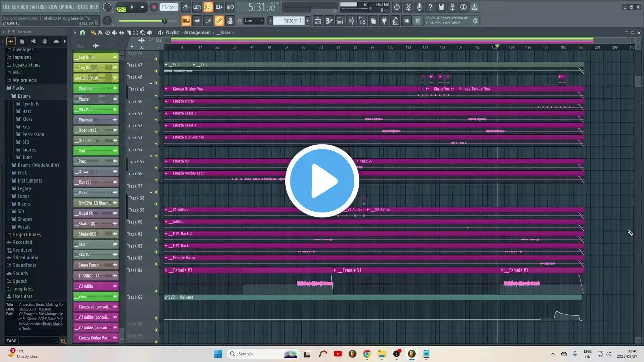Toggle the 3.2.1 recording countdown
The width and height of the screenshot is (644, 362).
tap(208, 7)
